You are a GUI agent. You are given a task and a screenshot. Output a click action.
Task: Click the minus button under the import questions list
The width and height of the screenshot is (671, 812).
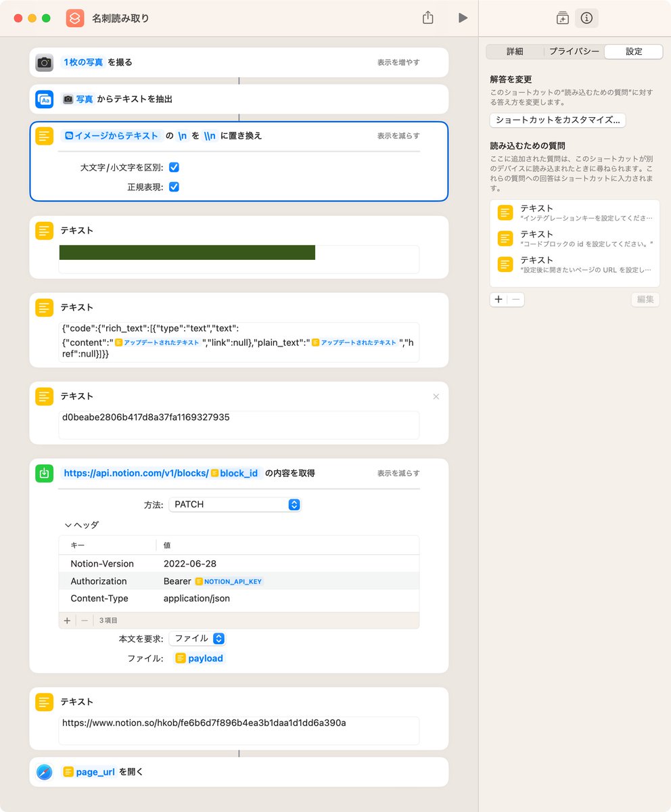click(515, 299)
